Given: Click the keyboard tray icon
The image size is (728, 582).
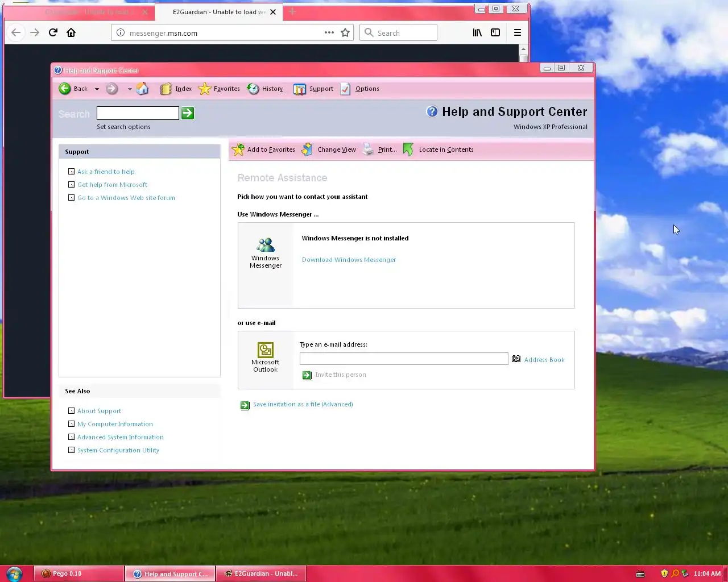Looking at the screenshot, I should pos(640,573).
